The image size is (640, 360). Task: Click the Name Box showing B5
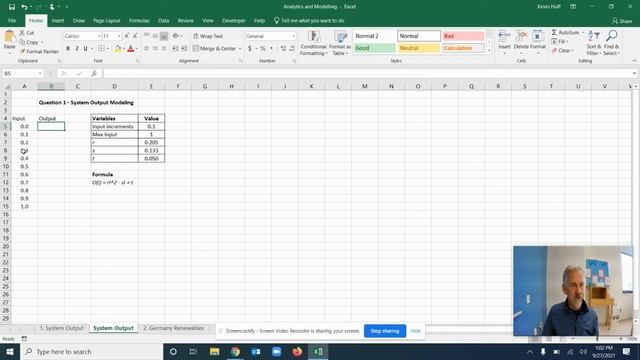pyautogui.click(x=20, y=73)
